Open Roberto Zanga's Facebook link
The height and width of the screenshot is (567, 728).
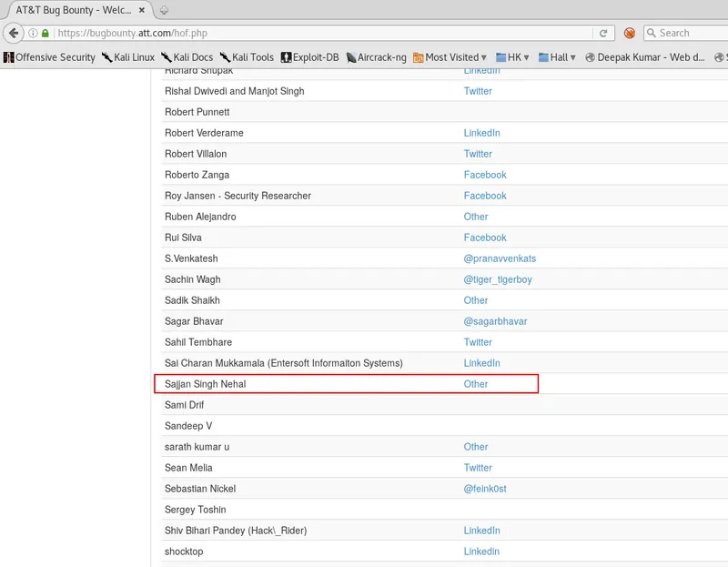pyautogui.click(x=485, y=175)
